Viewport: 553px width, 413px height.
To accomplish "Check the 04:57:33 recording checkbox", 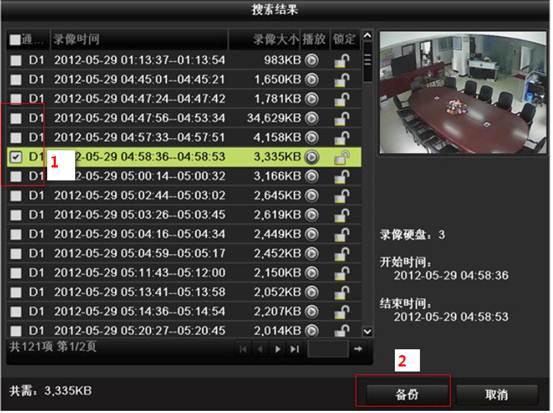I will [16, 138].
